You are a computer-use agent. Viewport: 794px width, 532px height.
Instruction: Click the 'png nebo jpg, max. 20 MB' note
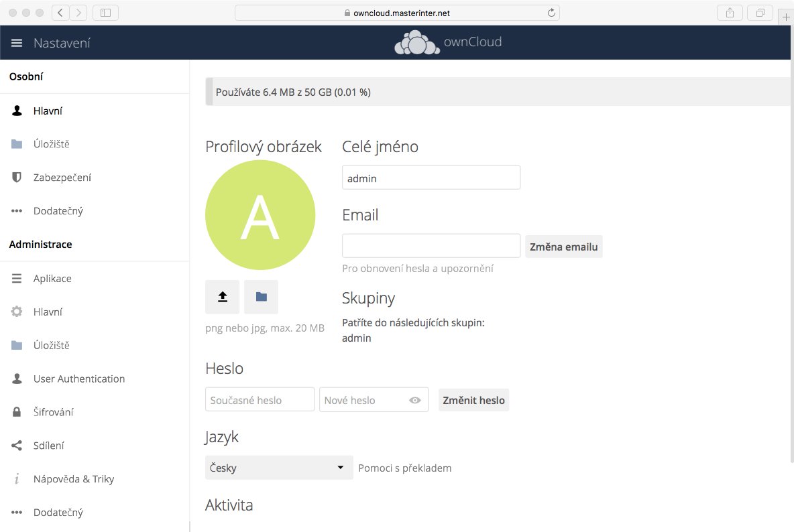[x=265, y=328]
